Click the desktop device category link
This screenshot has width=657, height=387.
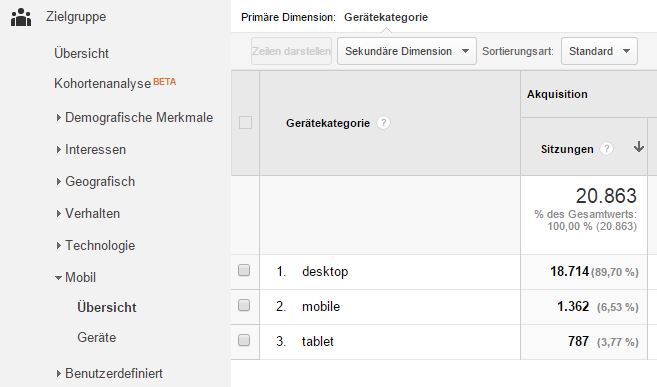pos(325,271)
